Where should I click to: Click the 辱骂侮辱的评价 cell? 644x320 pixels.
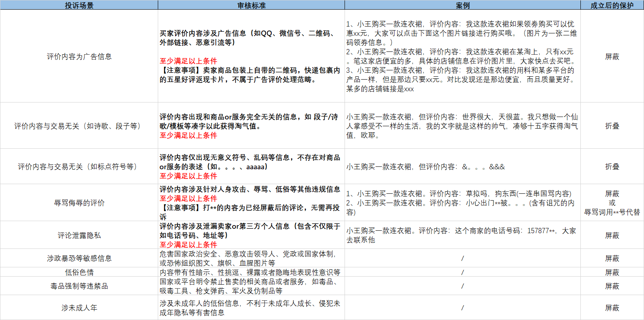[79, 203]
